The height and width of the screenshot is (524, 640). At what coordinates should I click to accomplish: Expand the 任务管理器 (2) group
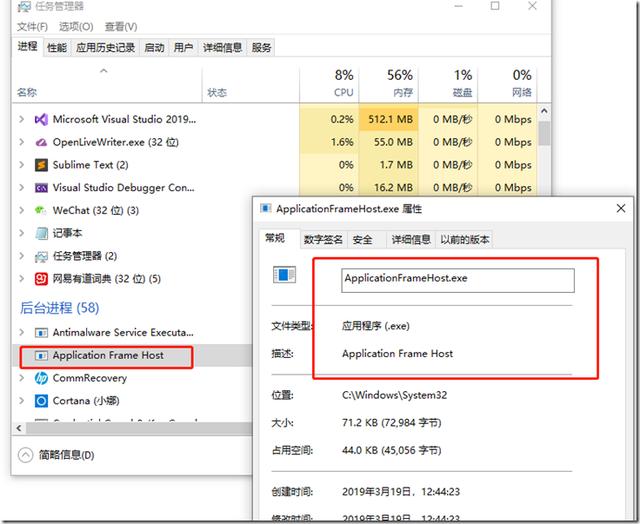(22, 256)
